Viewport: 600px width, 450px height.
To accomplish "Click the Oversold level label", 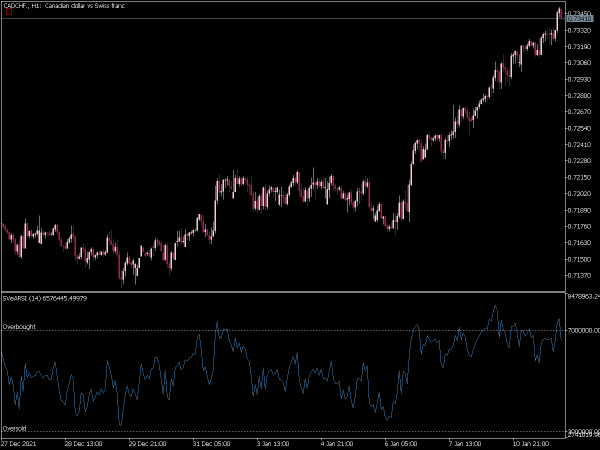I will coord(15,428).
